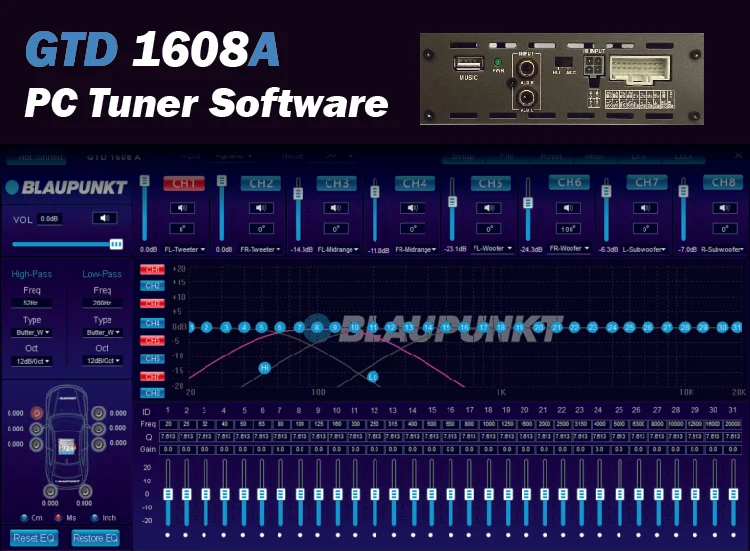Viewport: 750px width, 551px height.
Task: Select the left-side lower door speaker in car diagram
Action: 36,444
